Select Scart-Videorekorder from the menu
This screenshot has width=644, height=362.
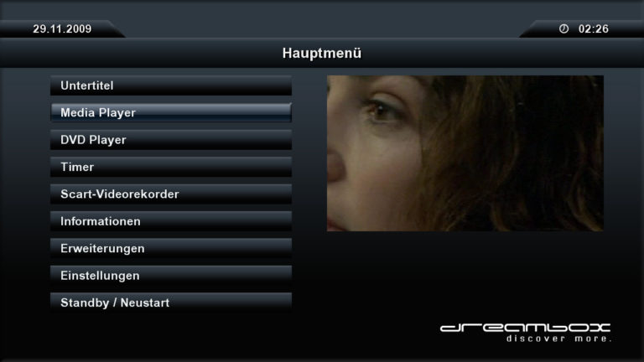click(171, 194)
